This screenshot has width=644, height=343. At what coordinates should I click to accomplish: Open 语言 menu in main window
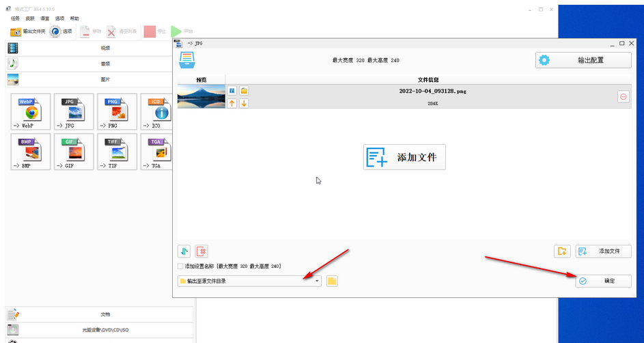point(45,18)
